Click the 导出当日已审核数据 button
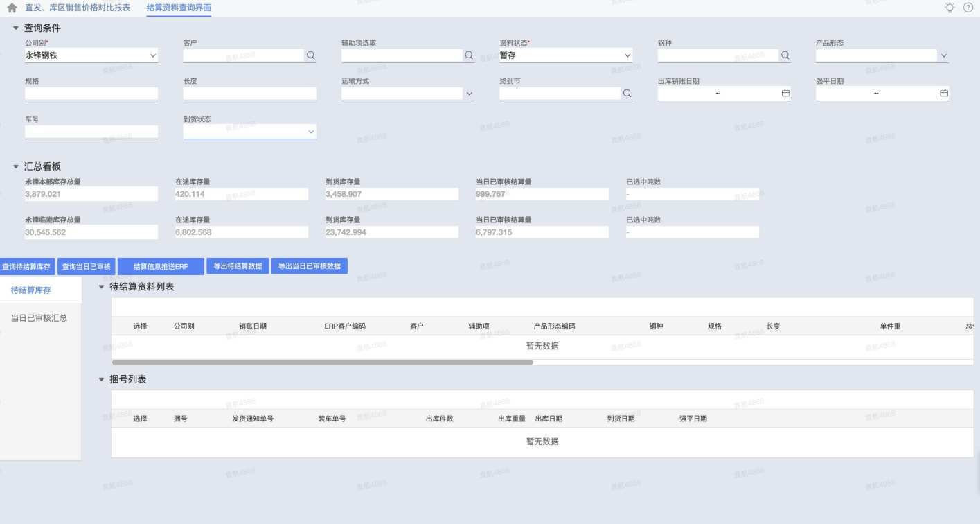980x524 pixels. [310, 266]
